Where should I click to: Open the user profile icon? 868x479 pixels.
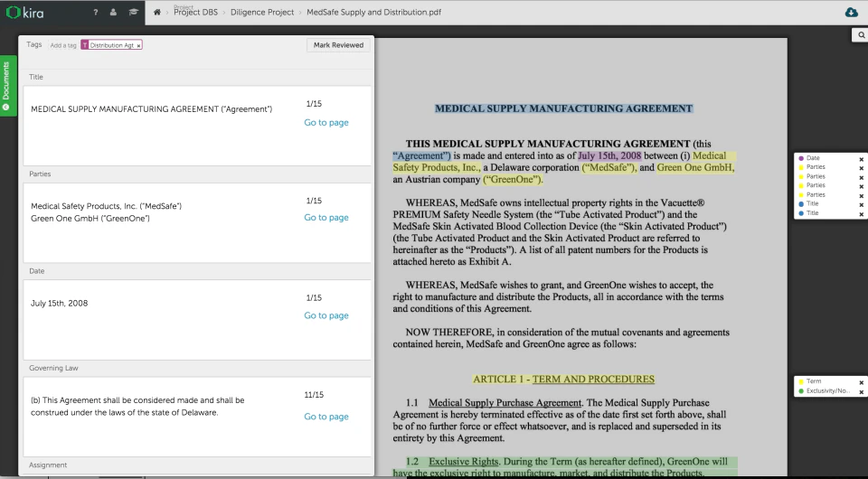click(113, 12)
